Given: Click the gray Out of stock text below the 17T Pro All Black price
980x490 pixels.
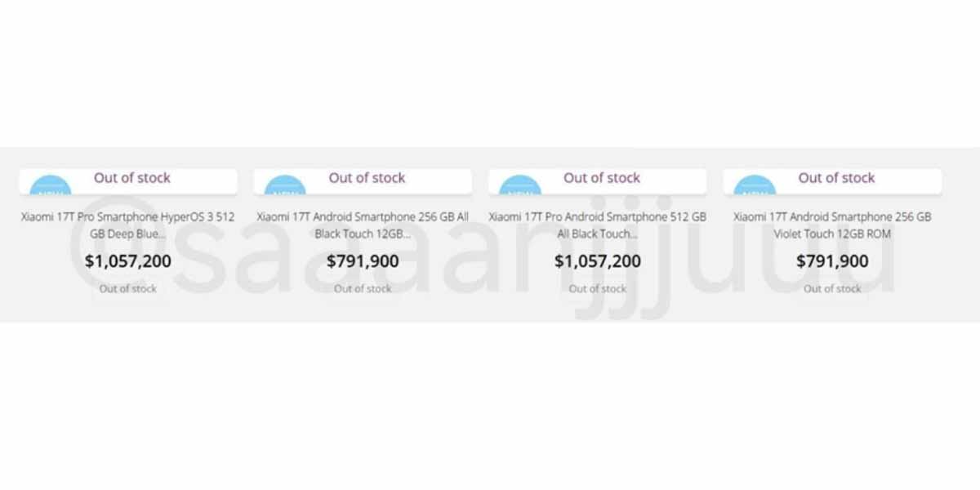Looking at the screenshot, I should point(598,288).
